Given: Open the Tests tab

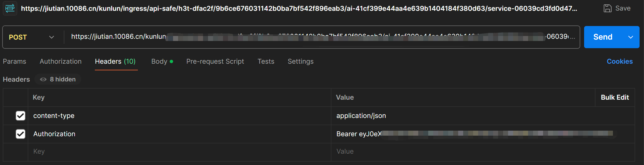Looking at the screenshot, I should [266, 61].
